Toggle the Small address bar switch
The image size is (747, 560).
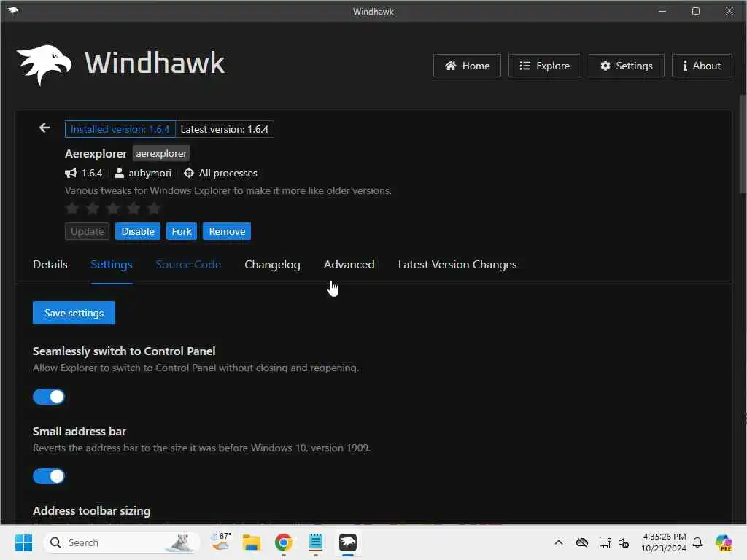(x=49, y=476)
